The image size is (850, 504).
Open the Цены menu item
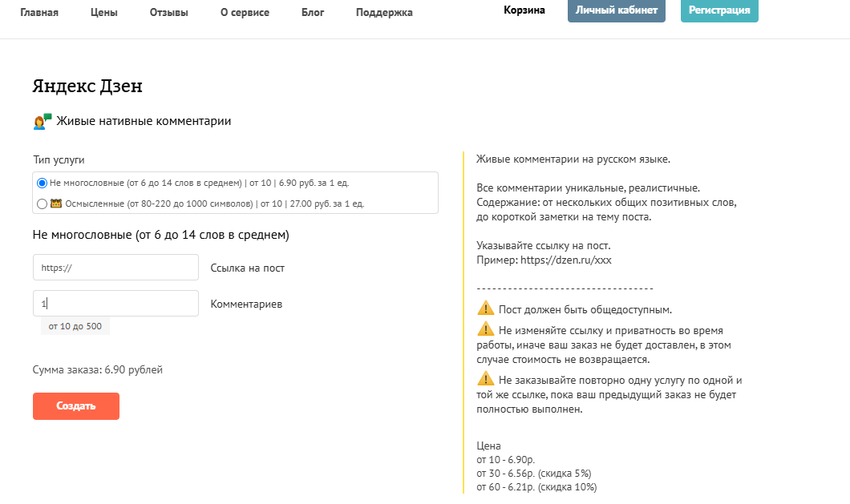pos(103,13)
